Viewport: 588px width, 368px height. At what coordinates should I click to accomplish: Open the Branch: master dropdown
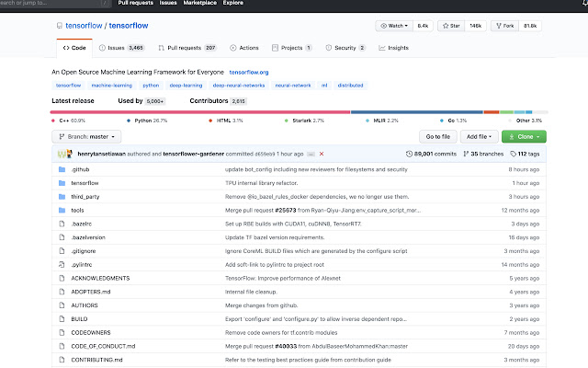point(86,137)
